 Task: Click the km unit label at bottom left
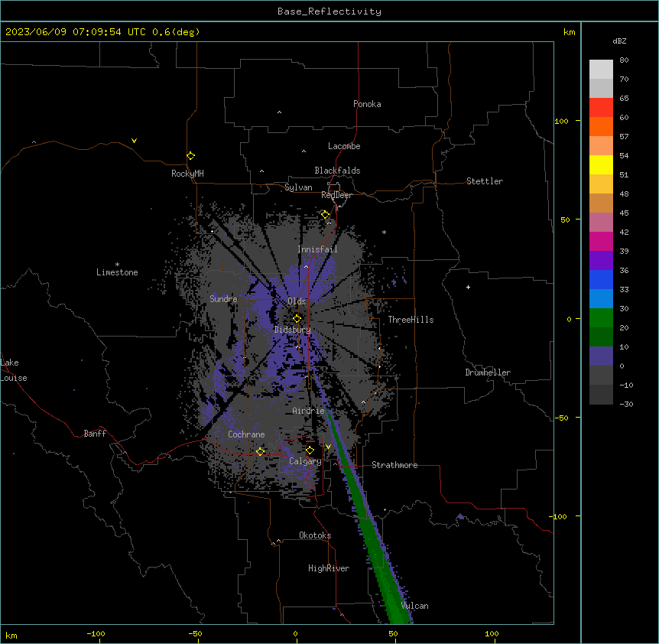(x=11, y=636)
